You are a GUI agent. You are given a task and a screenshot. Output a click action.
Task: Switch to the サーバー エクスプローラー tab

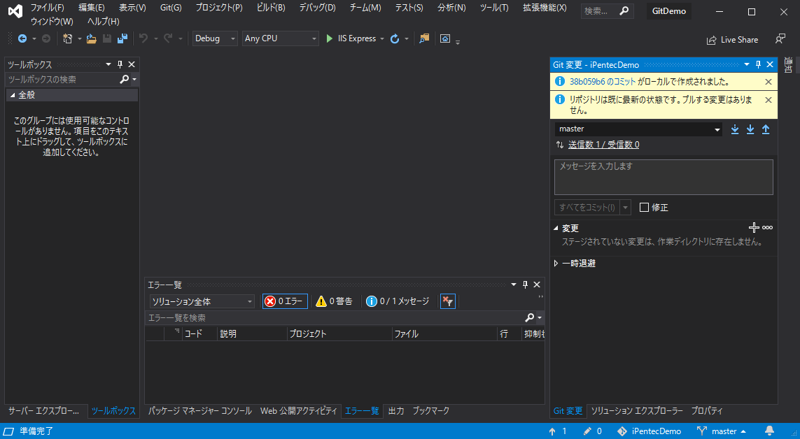click(x=43, y=410)
